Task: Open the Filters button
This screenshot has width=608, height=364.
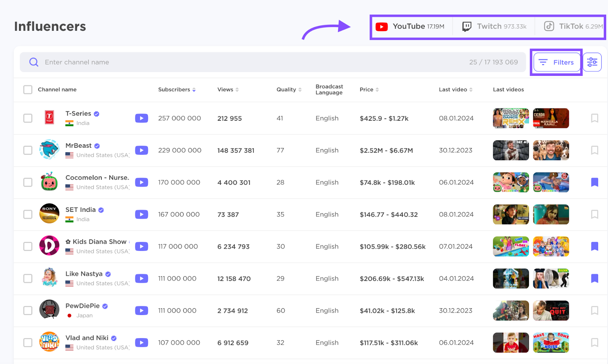Action: point(557,62)
